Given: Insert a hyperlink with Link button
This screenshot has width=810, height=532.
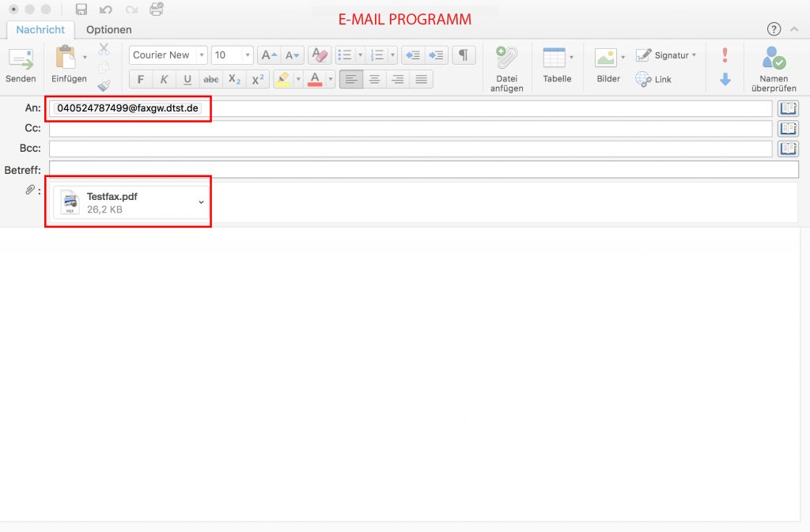Looking at the screenshot, I should [654, 79].
